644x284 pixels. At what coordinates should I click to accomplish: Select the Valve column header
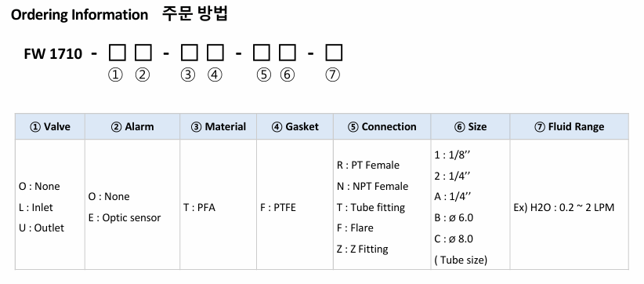click(50, 126)
